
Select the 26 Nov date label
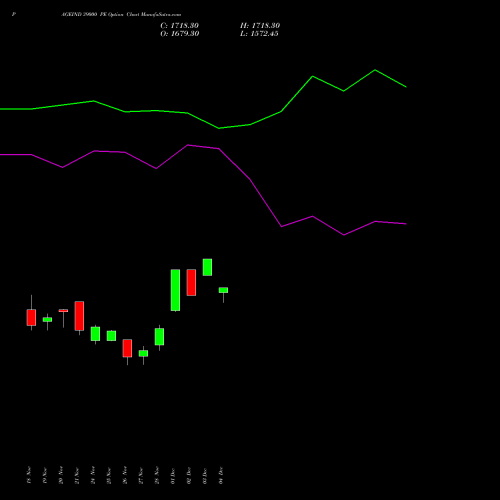125,475
